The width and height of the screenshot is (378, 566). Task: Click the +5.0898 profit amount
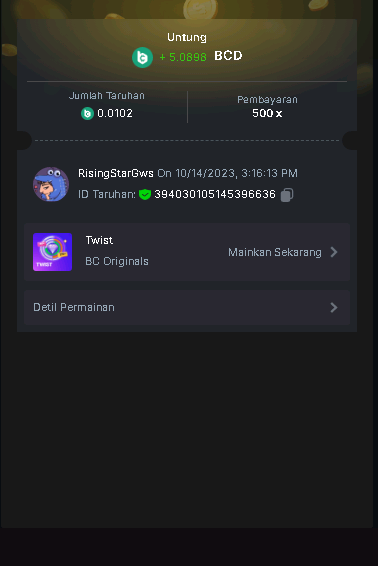click(183, 57)
